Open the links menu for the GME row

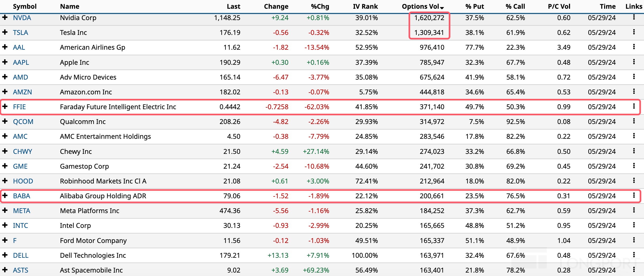(634, 166)
